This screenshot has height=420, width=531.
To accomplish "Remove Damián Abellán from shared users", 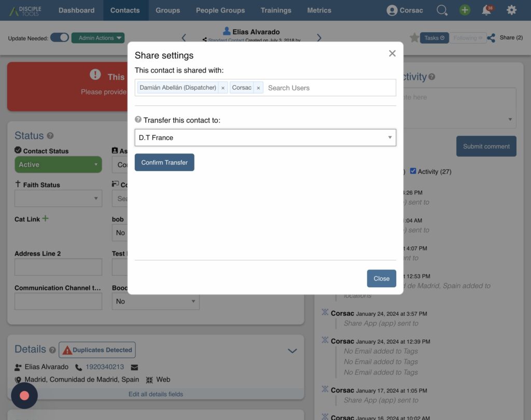I will pos(223,88).
